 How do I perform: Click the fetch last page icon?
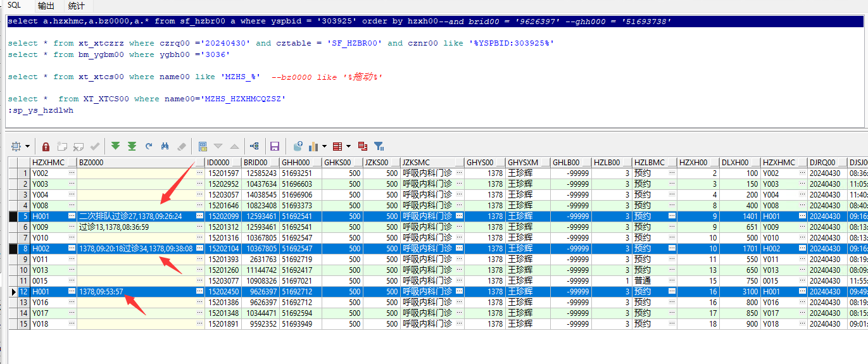coord(132,146)
